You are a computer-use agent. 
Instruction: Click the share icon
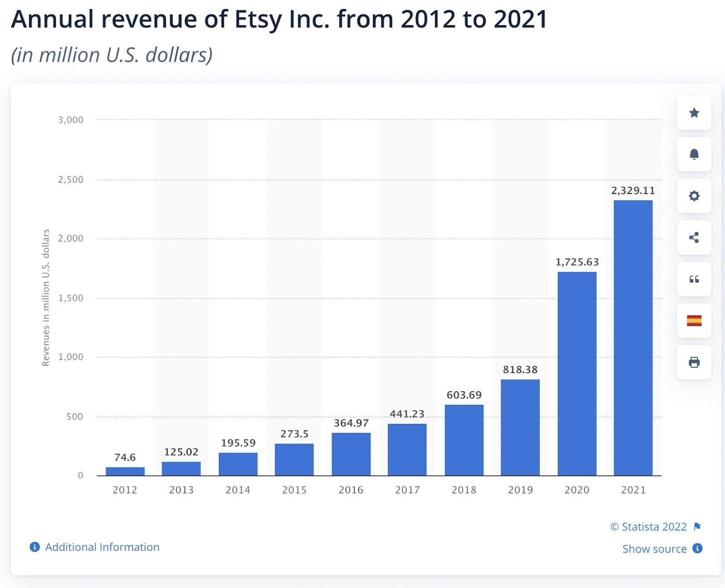pyautogui.click(x=694, y=238)
